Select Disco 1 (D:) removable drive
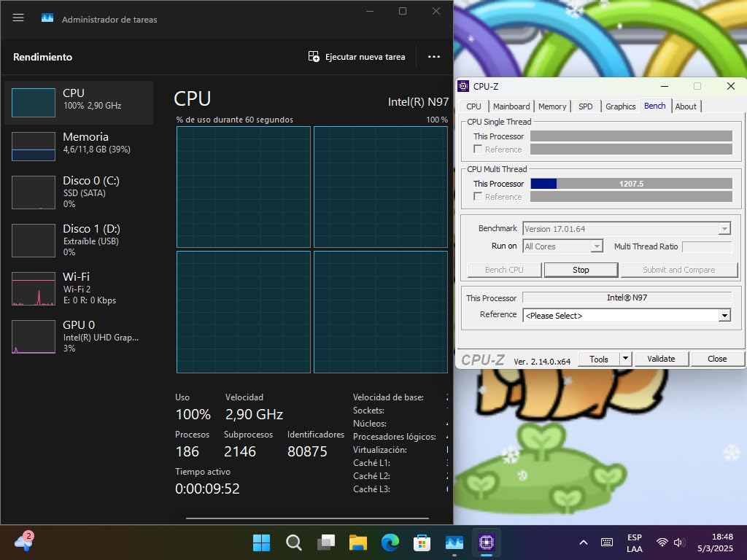 [x=79, y=240]
